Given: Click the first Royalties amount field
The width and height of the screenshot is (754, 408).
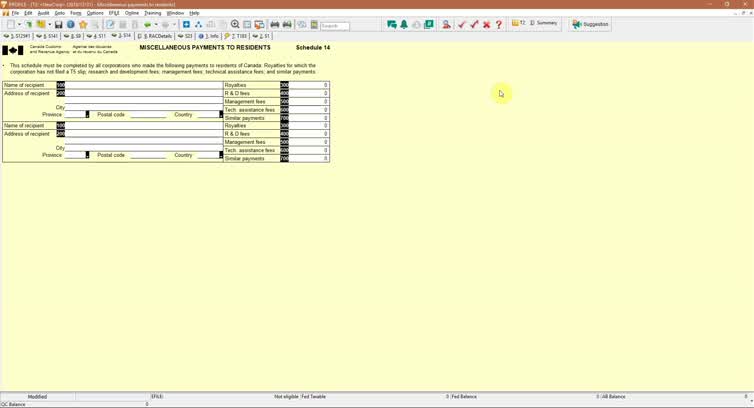Looking at the screenshot, I should [x=309, y=86].
